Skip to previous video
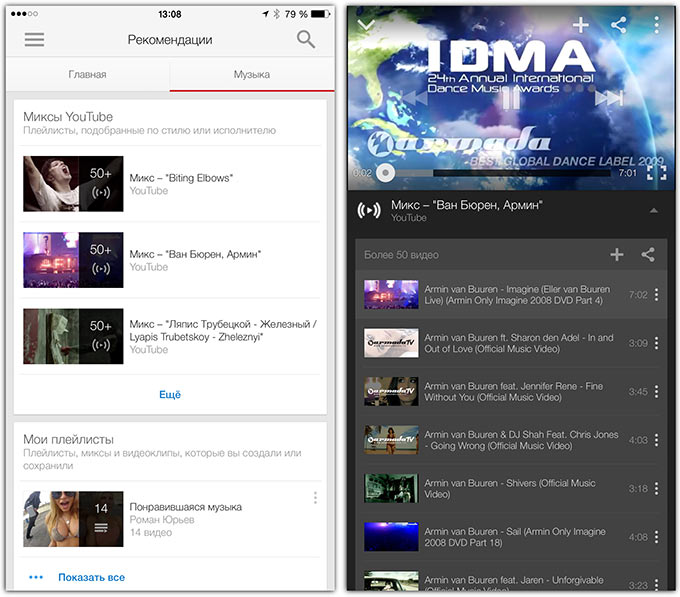The image size is (680, 597). [412, 99]
